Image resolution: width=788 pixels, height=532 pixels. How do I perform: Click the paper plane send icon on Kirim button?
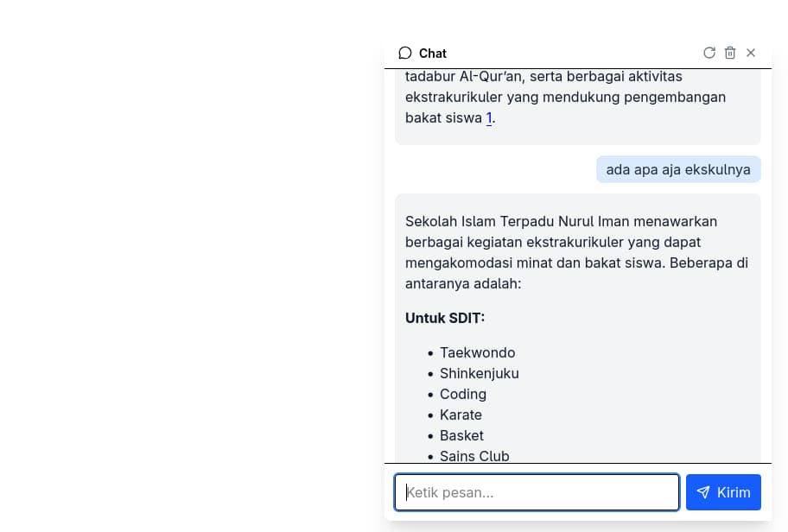pos(702,492)
